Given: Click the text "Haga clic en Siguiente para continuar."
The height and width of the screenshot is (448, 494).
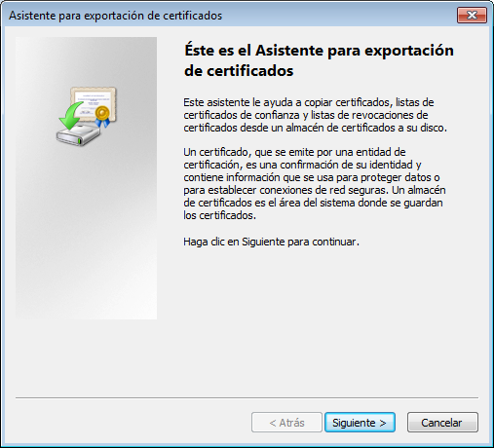Looking at the screenshot, I should click(x=271, y=242).
